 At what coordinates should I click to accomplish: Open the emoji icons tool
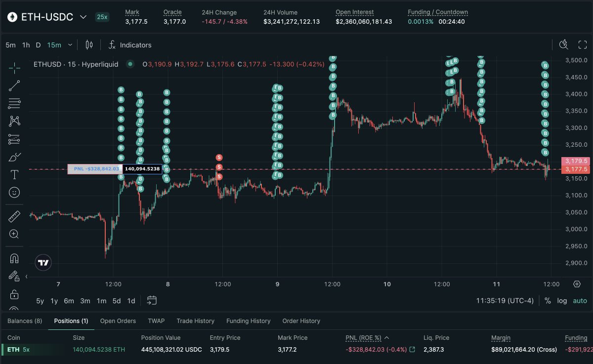pyautogui.click(x=14, y=192)
